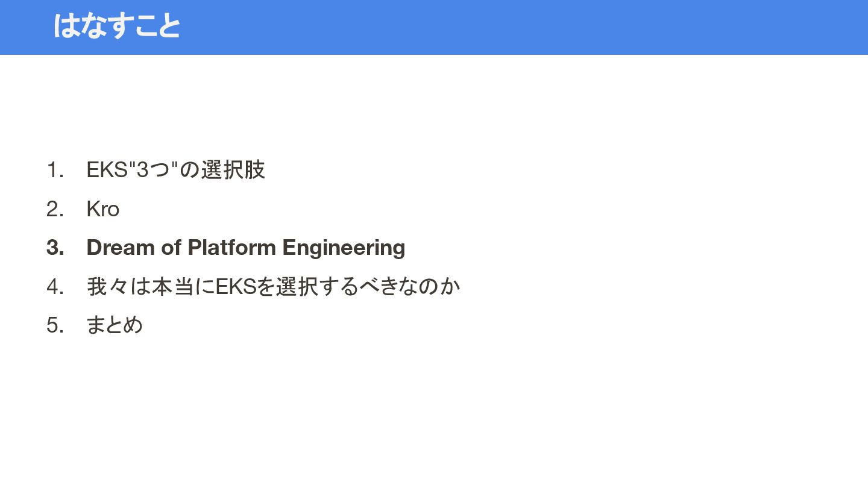Click the word Dream in item three
This screenshot has height=488, width=868.
pyautogui.click(x=121, y=248)
